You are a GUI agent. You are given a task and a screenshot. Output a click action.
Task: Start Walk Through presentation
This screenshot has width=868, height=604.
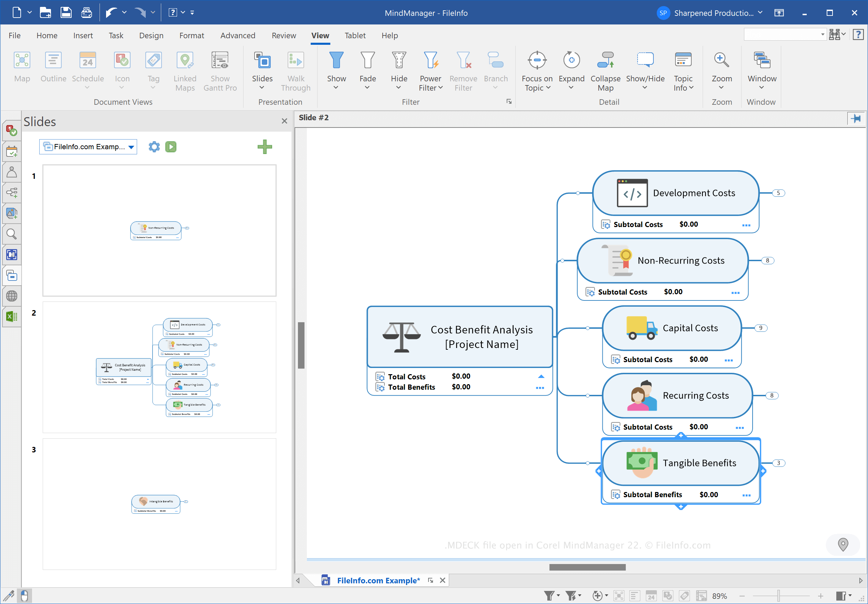296,71
